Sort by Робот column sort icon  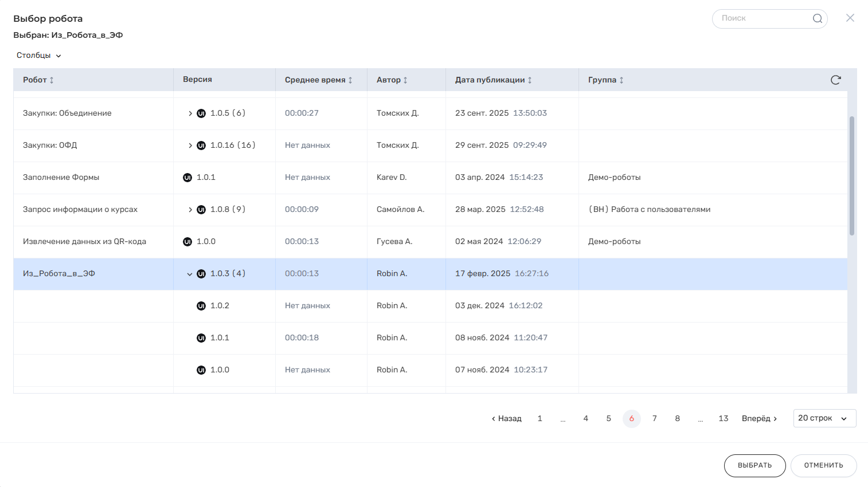(x=52, y=80)
